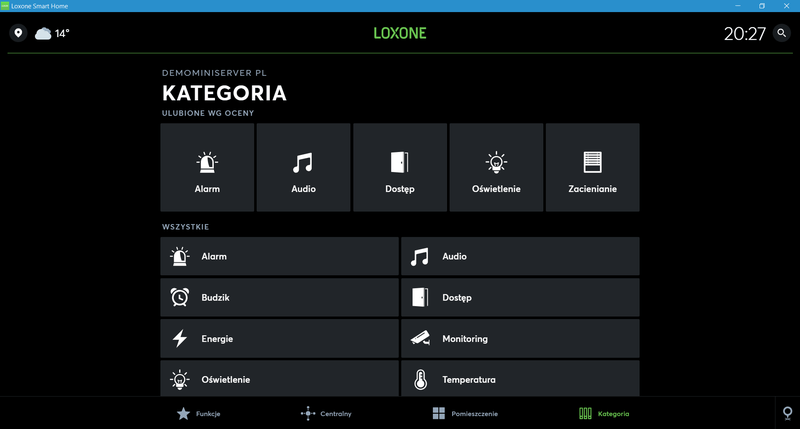Select Audio row in Wszystkie list
Viewport: 800px width, 429px height.
click(x=520, y=256)
